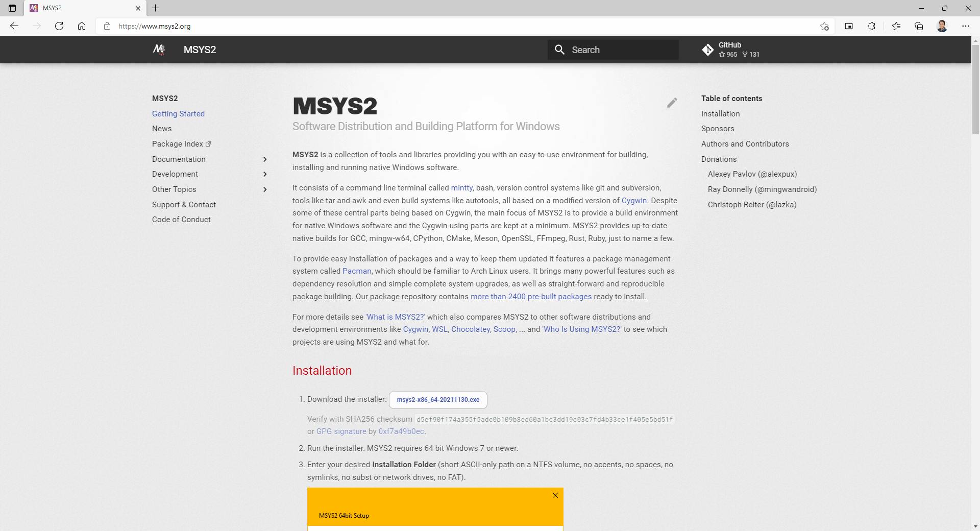Click the browser Back arrow
Image resolution: width=980 pixels, height=531 pixels.
[x=14, y=26]
